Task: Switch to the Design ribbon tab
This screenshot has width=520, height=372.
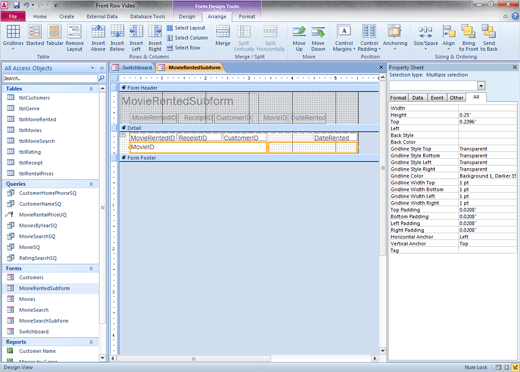Action: (187, 16)
